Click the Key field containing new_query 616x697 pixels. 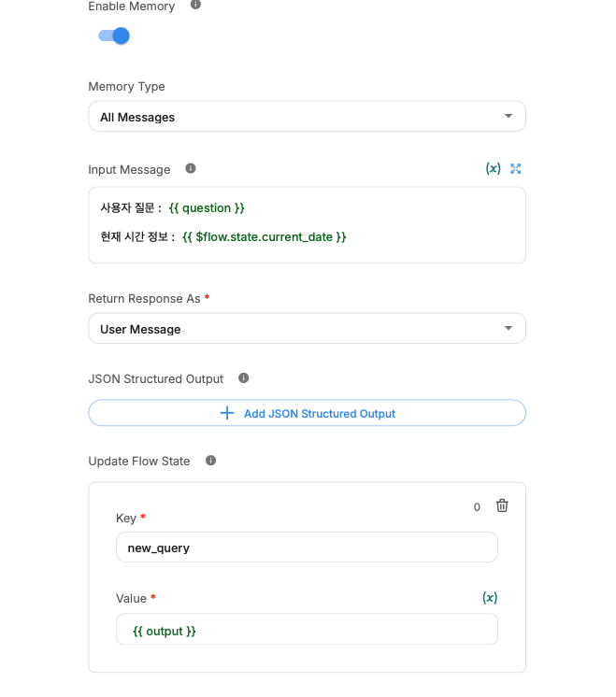tap(307, 548)
